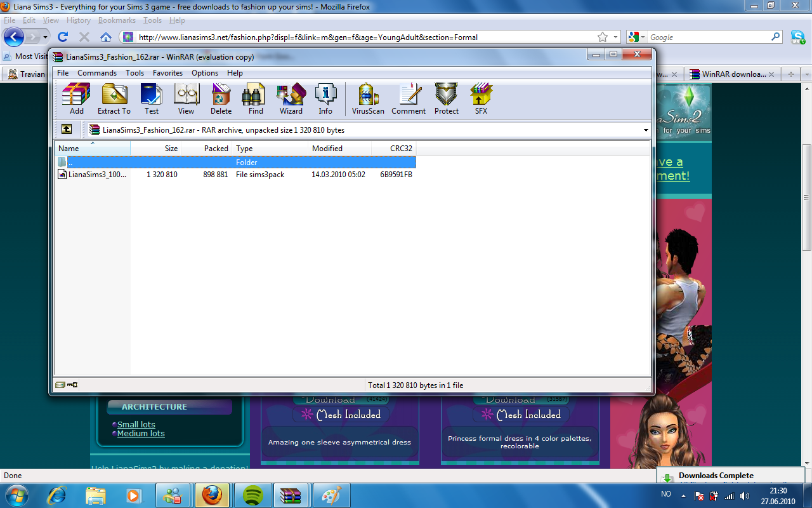Open the WinRAR Tools menu
The height and width of the screenshot is (508, 812).
(x=134, y=73)
